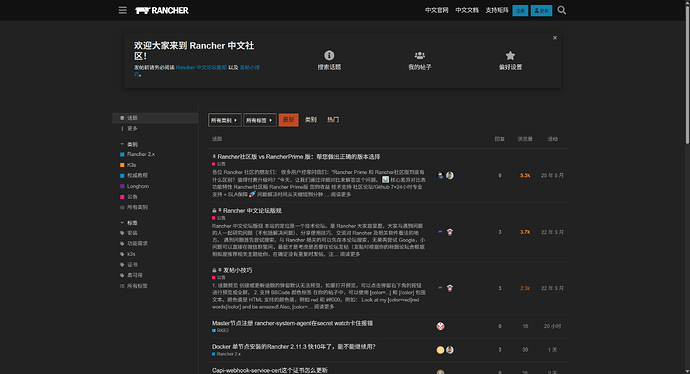Switch to the 热门 tab
The width and height of the screenshot is (690, 374).
pyautogui.click(x=333, y=120)
